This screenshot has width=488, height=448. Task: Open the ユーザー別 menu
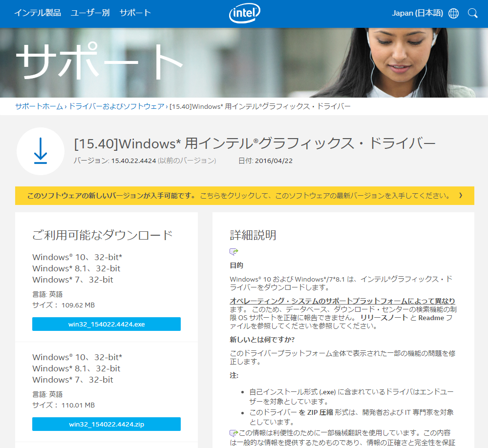tap(90, 13)
